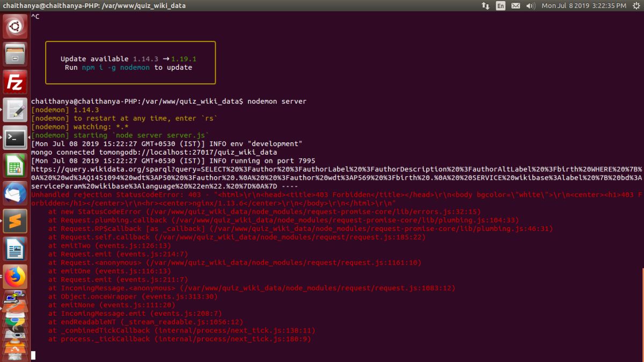Click 'at Request.<anonymous>' stack line
The height and width of the screenshot is (362, 644).
[x=235, y=263]
